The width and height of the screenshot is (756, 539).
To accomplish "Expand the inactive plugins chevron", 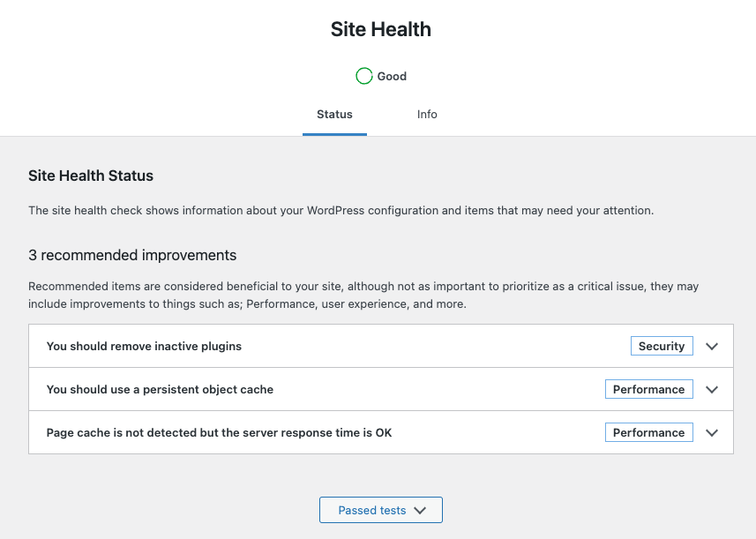I will coord(712,346).
